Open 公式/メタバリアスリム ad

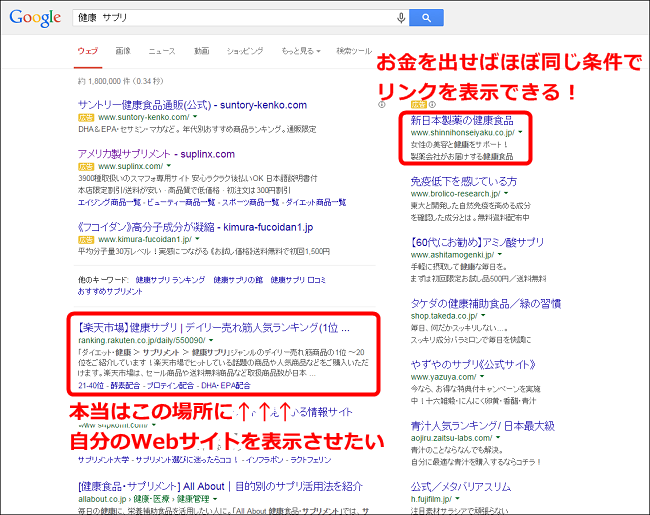(461, 487)
